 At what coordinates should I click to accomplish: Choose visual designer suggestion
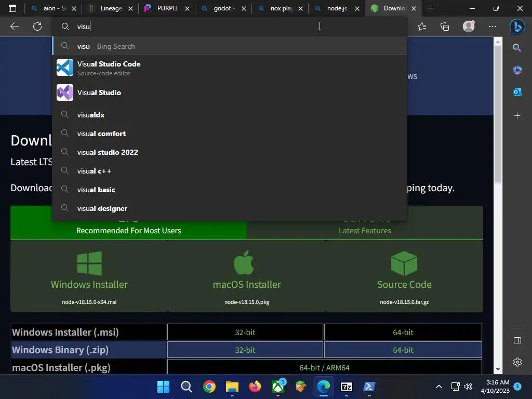click(230, 208)
